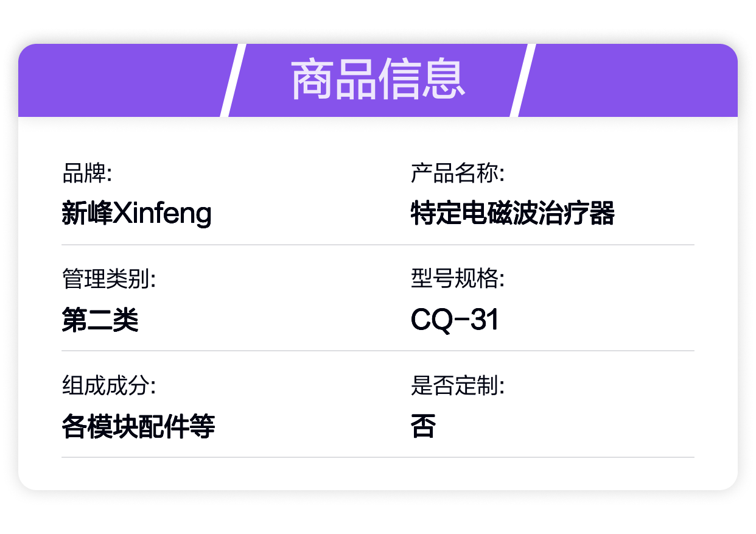Click the 否 customization value
Screen dimensions: 756x534
tap(424, 426)
